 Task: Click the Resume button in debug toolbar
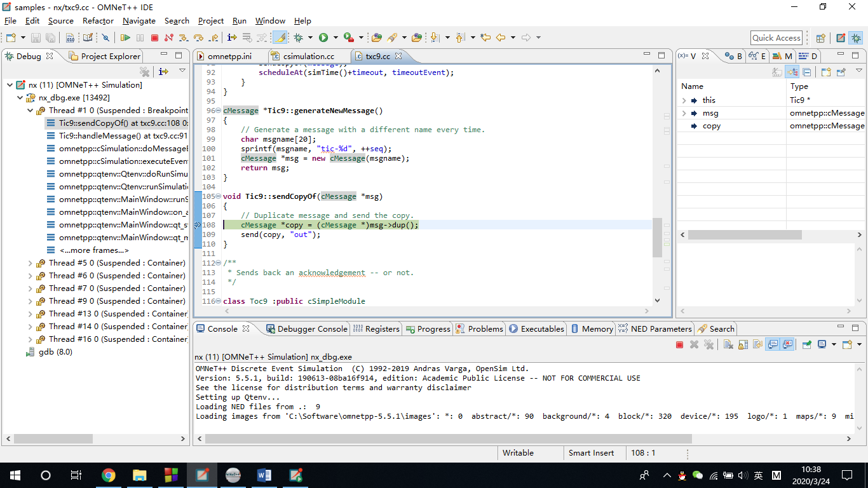(125, 38)
